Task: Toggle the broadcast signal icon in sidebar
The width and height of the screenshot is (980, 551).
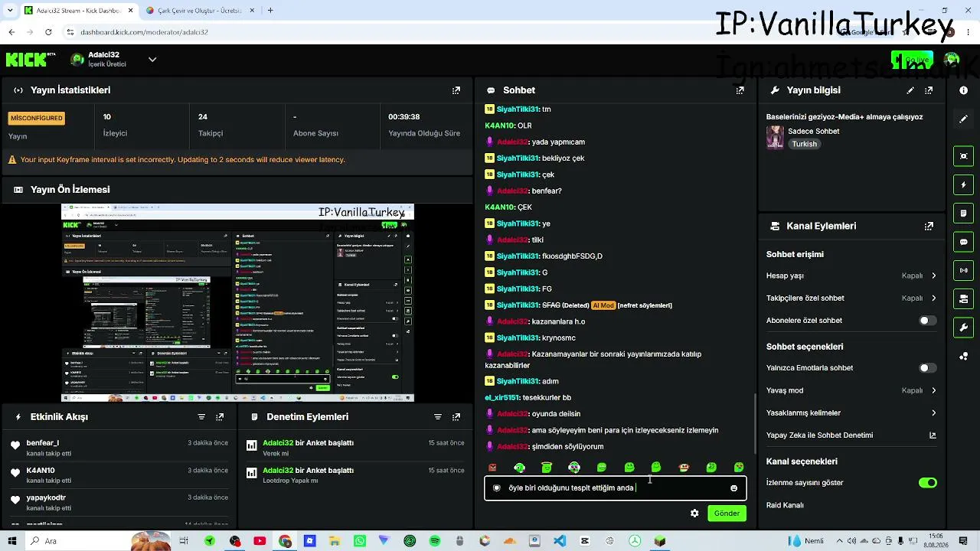Action: pos(963,270)
